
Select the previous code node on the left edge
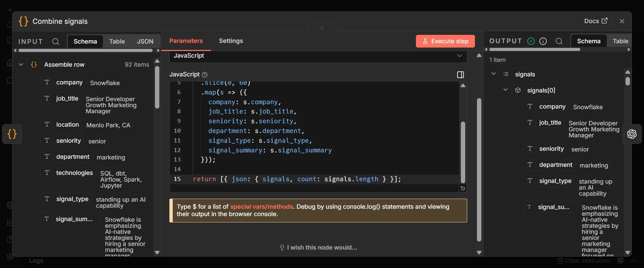(x=12, y=134)
